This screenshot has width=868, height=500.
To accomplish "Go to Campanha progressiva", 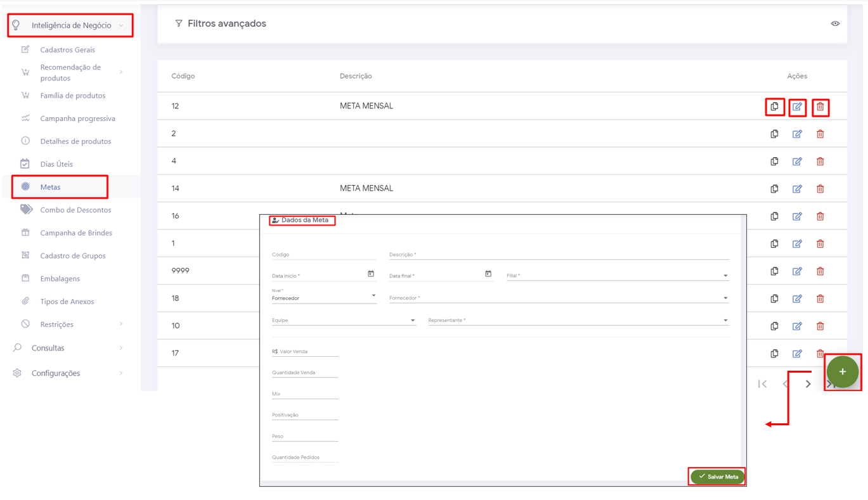I will tap(77, 119).
